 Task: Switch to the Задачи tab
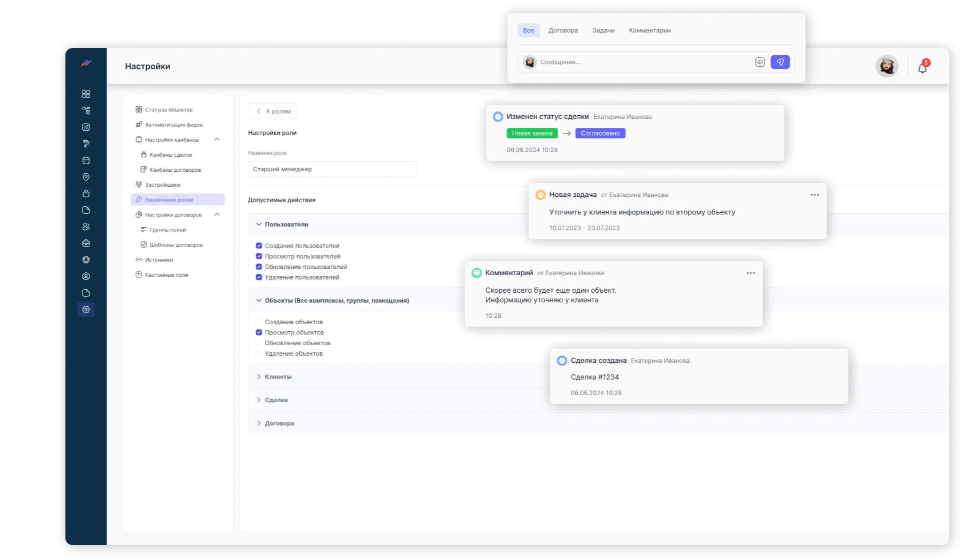603,30
